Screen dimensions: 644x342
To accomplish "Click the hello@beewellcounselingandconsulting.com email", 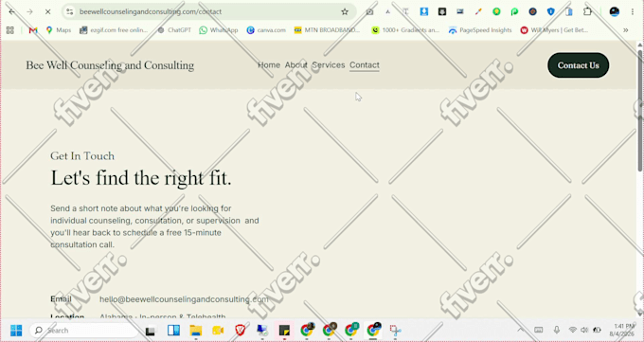I will click(x=184, y=299).
